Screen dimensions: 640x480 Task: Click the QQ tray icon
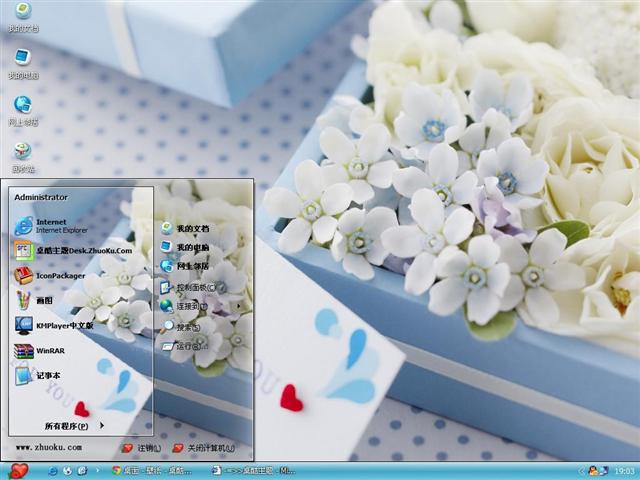[x=593, y=471]
